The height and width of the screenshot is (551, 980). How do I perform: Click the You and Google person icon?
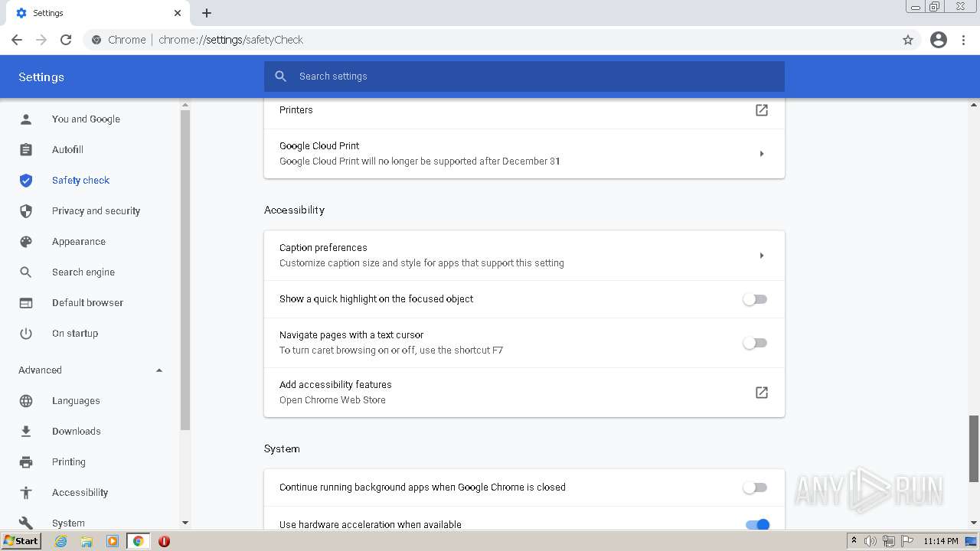coord(26,119)
